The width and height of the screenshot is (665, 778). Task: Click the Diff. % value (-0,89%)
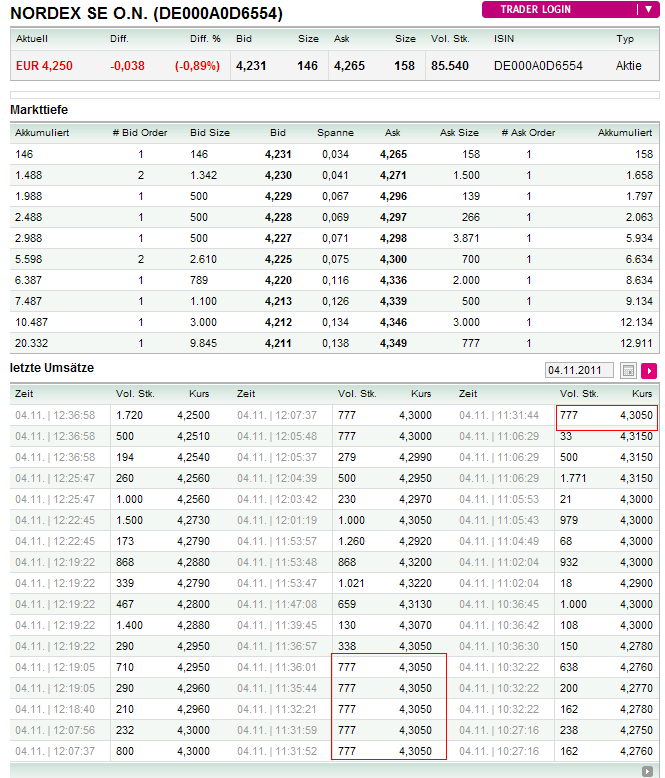click(x=197, y=65)
